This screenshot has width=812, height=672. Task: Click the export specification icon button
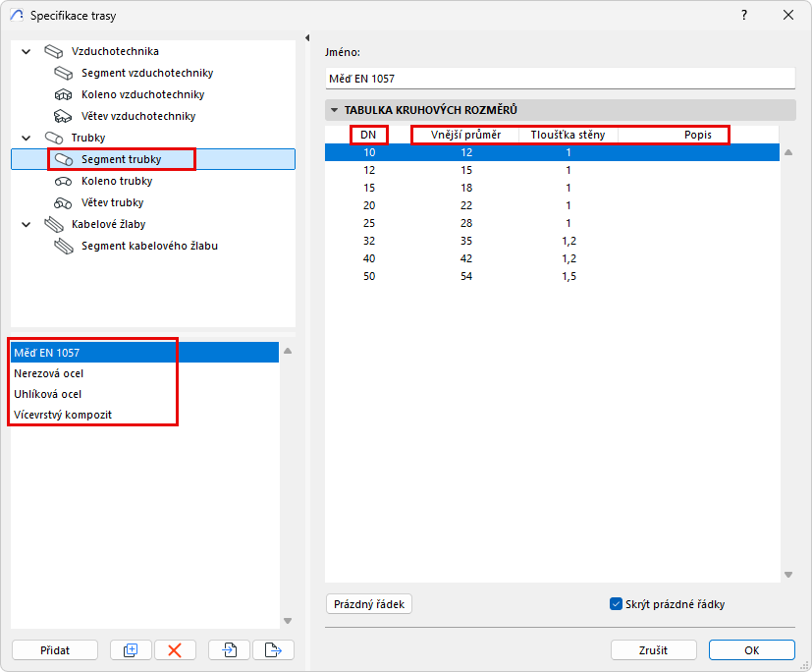pos(273,649)
